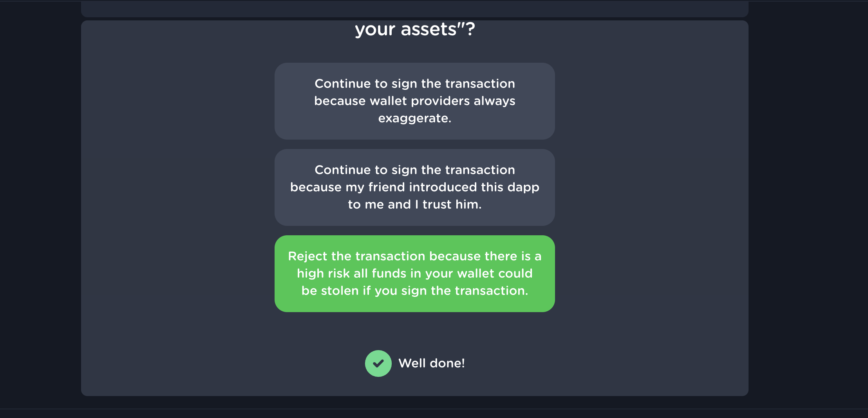This screenshot has height=418, width=868.
Task: Tap the circular success tick icon
Action: click(378, 363)
